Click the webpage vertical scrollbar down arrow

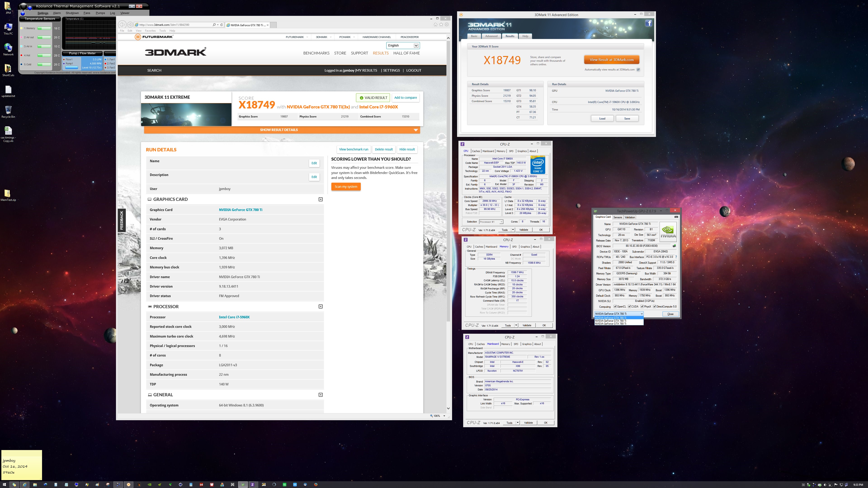(448, 408)
